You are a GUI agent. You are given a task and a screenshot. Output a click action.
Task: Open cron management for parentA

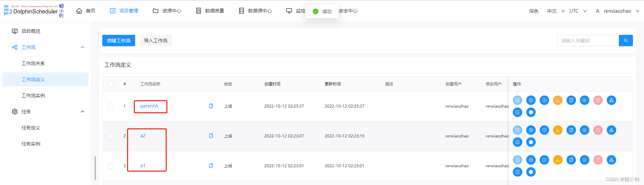point(585,100)
